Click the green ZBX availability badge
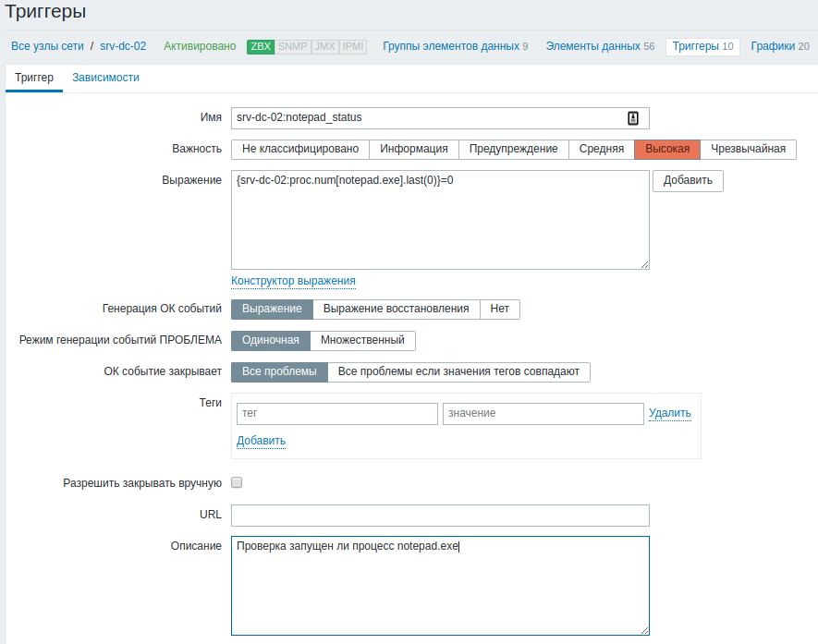The height and width of the screenshot is (644, 818). tap(261, 46)
